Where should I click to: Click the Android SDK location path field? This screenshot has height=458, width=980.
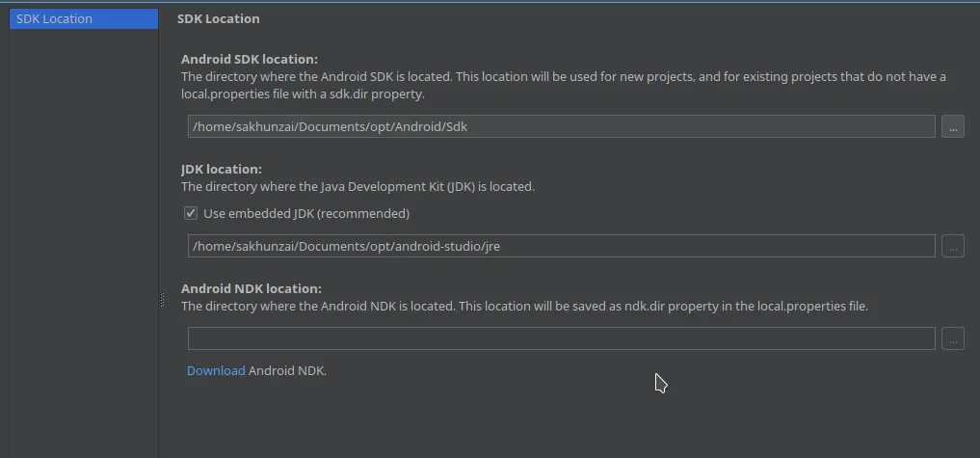coord(561,126)
